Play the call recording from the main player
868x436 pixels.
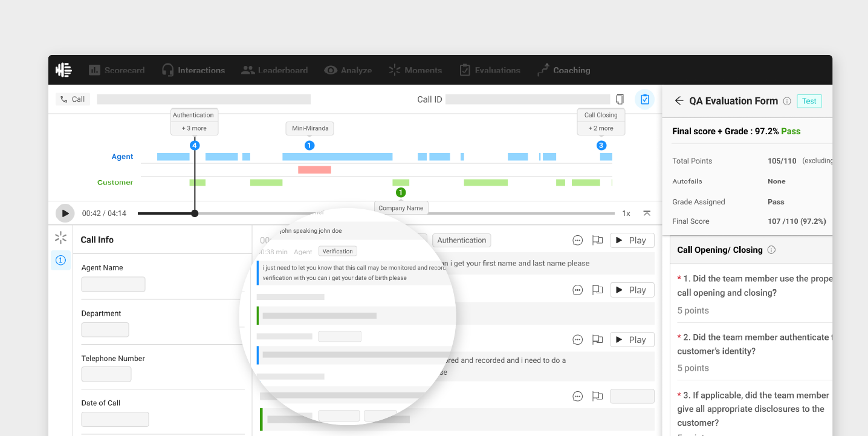[x=65, y=213]
